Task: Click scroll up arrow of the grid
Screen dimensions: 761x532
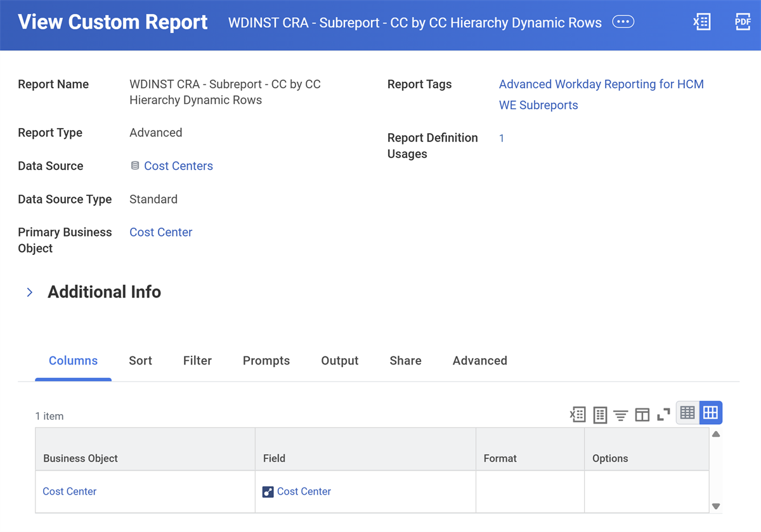Action: [x=716, y=434]
